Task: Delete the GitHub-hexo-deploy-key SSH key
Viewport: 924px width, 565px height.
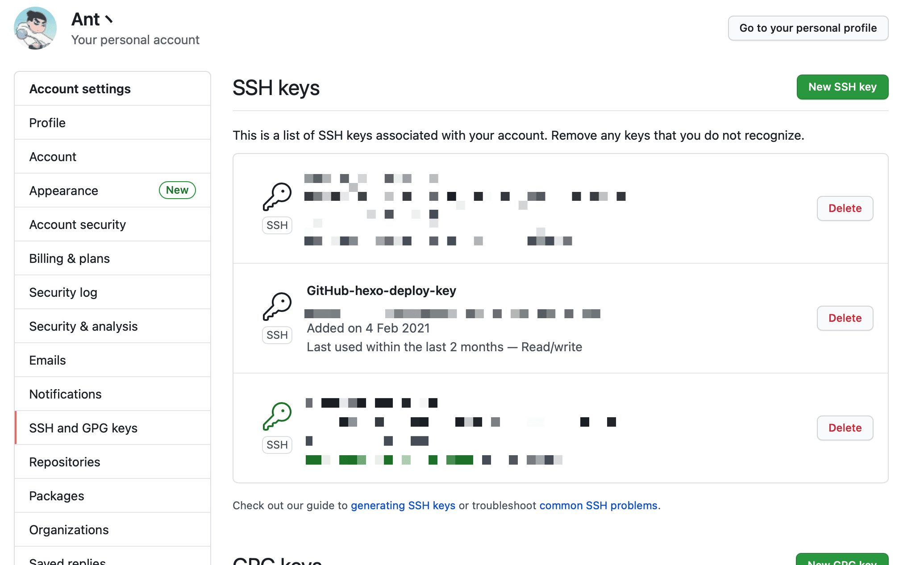Action: point(845,318)
